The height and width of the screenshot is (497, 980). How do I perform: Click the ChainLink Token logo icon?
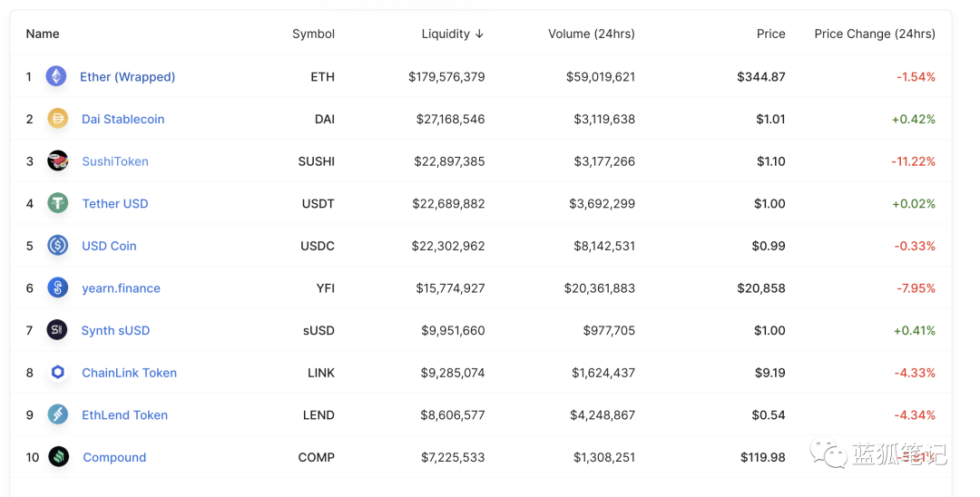pyautogui.click(x=57, y=372)
